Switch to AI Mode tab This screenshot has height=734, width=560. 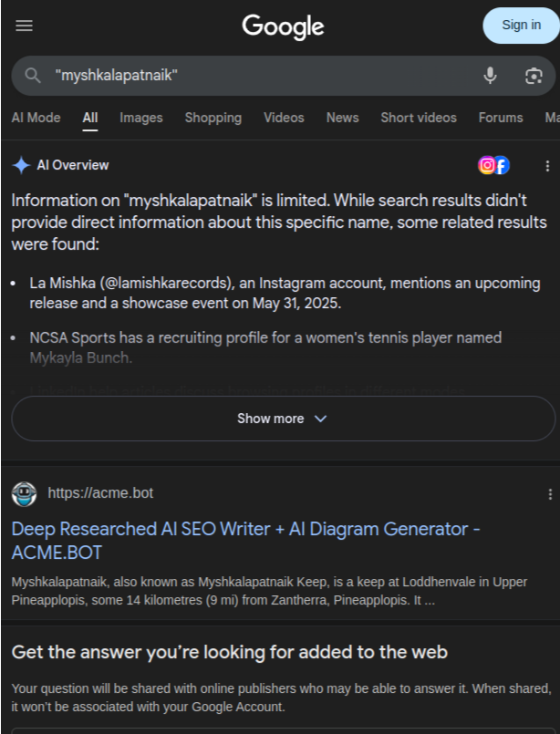pos(36,118)
